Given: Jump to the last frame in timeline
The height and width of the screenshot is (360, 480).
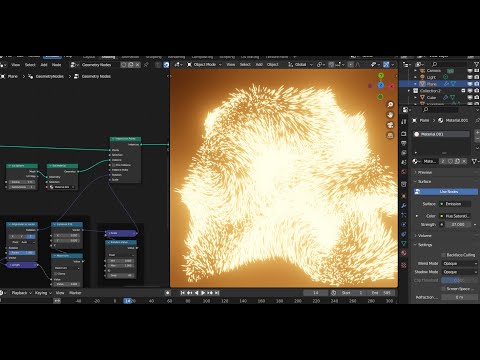Looking at the screenshot, I should click(217, 293).
